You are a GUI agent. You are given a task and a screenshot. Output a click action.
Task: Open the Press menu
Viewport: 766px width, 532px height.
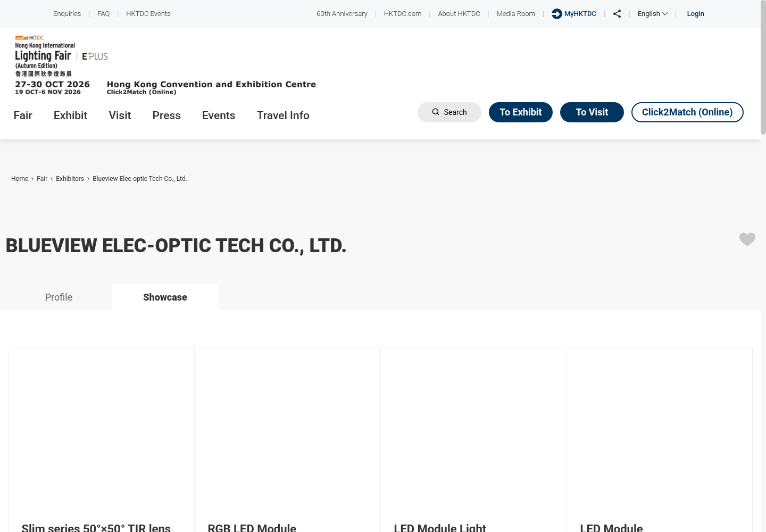166,115
